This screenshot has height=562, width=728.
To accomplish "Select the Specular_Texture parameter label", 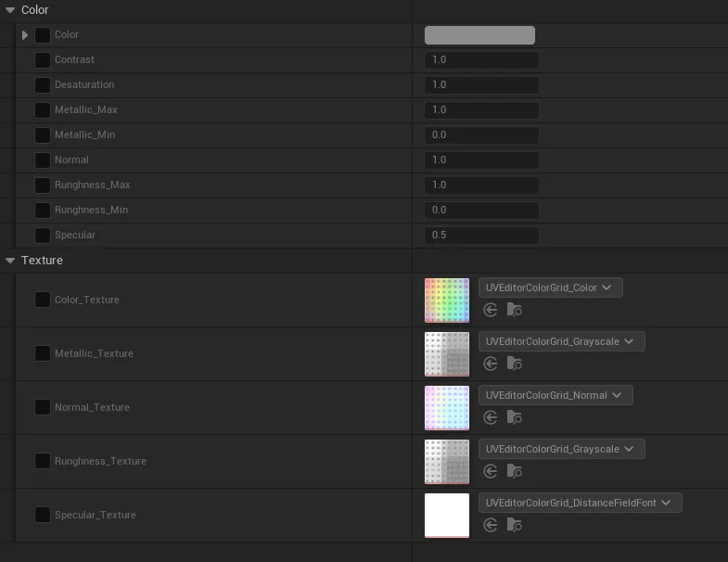I will pos(96,515).
